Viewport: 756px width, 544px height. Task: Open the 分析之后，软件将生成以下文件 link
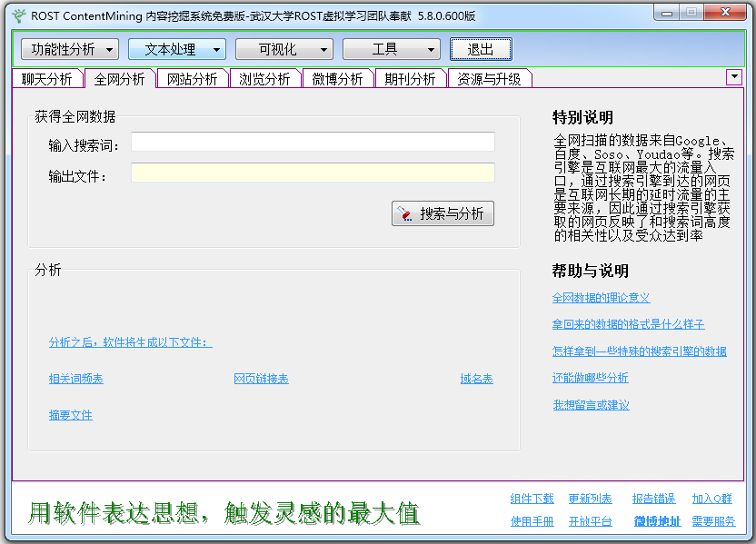pos(130,342)
